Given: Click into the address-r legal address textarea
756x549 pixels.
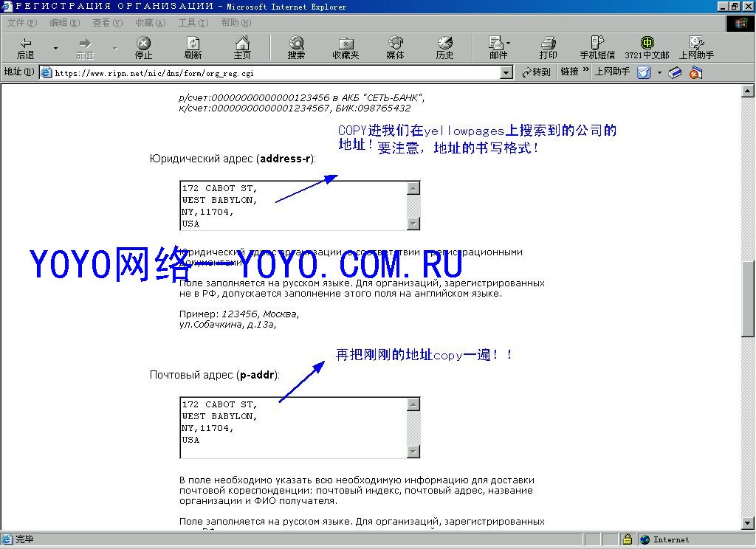Looking at the screenshot, I should coord(294,206).
